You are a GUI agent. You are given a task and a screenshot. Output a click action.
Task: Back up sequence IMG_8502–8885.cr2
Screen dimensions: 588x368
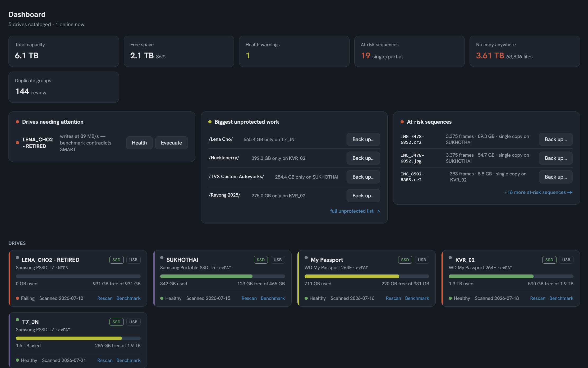coord(556,177)
